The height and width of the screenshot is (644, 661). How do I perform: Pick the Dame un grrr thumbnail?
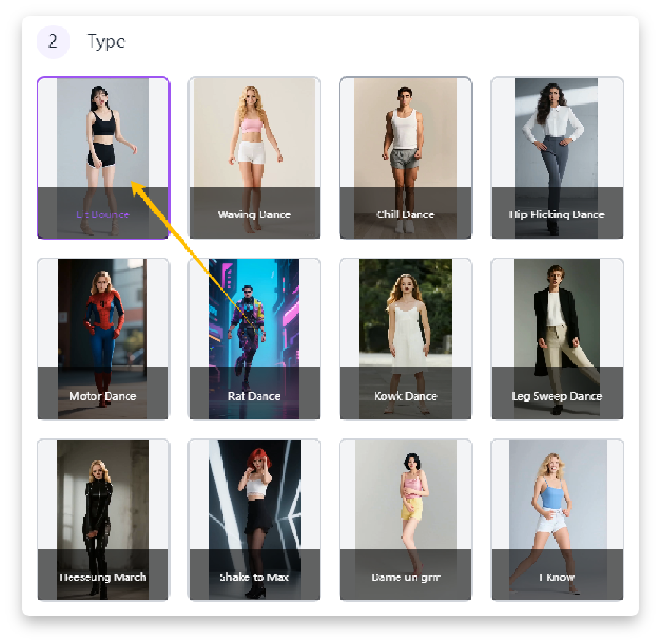(406, 509)
